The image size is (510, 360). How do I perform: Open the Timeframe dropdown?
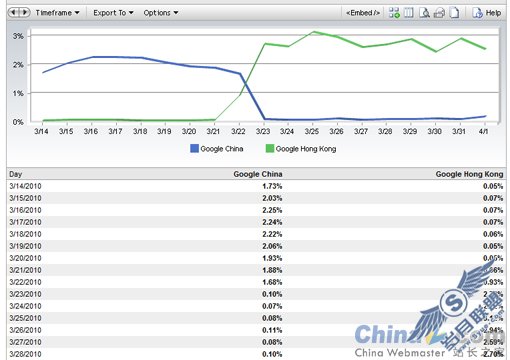(x=57, y=13)
